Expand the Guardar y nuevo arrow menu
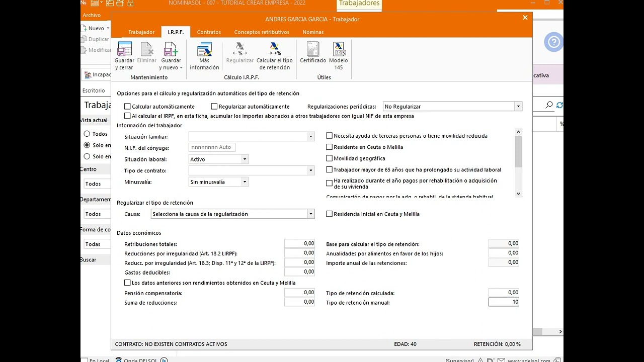The image size is (644, 362). coord(181,67)
